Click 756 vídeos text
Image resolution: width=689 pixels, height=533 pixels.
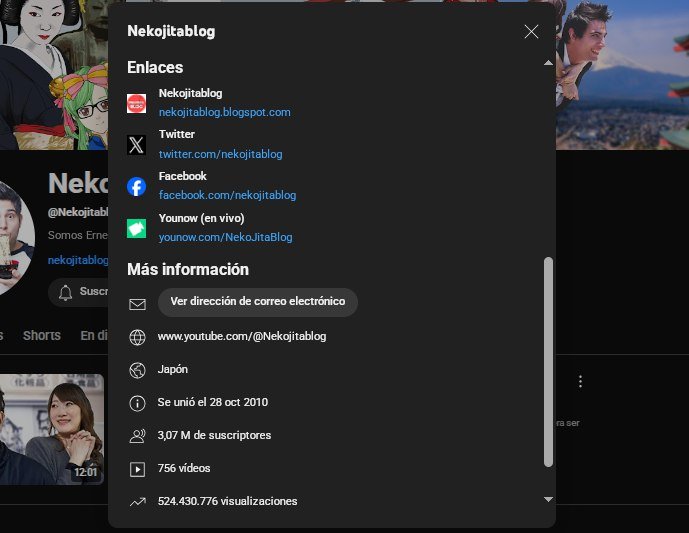tap(184, 468)
